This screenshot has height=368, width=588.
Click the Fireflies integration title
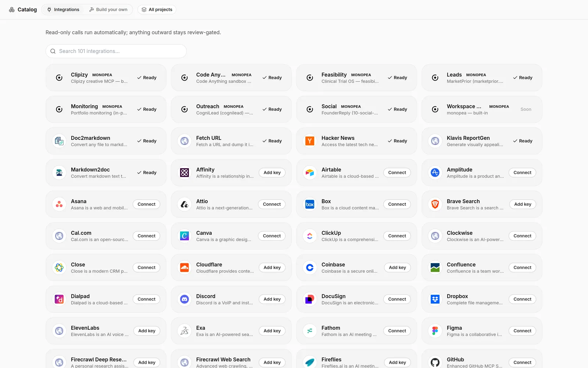pyautogui.click(x=331, y=360)
